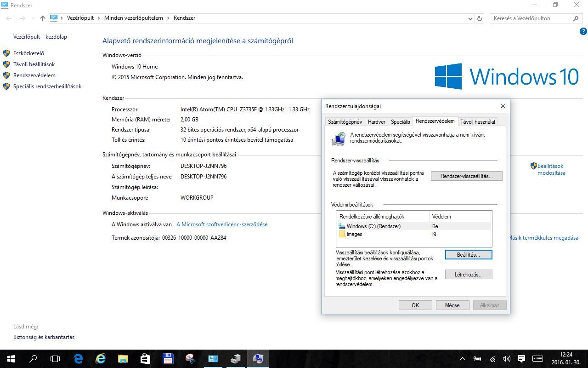The height and width of the screenshot is (368, 588).
Task: Launch Internet Explorer from taskbar
Action: pos(100,359)
